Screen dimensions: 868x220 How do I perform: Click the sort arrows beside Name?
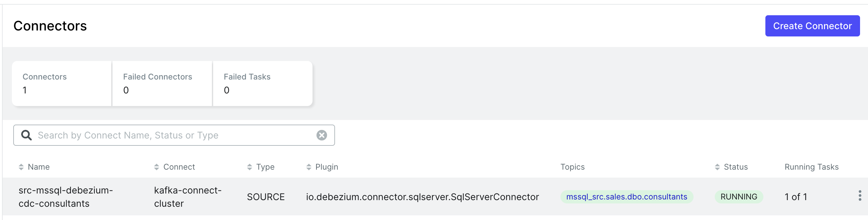(x=21, y=167)
